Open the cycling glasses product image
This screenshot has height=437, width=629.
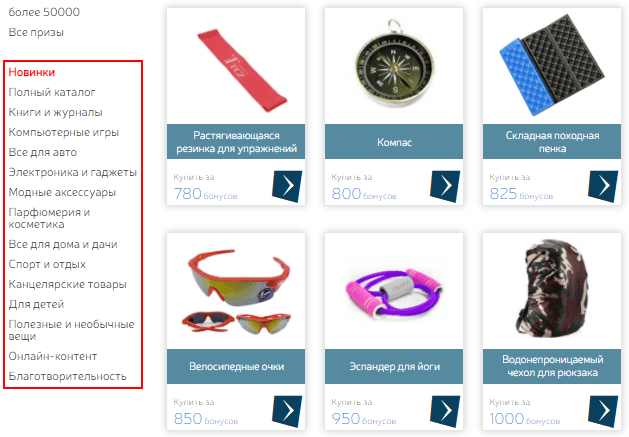(239, 291)
